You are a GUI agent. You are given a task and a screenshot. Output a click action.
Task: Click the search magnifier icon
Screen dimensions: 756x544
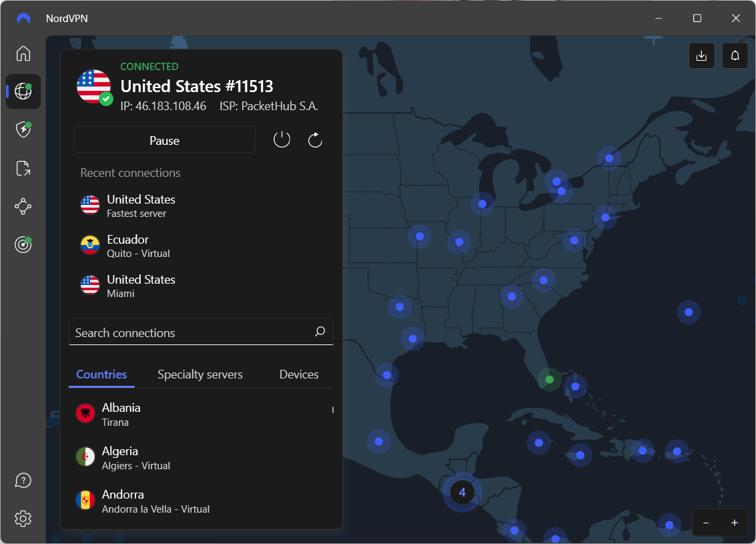pyautogui.click(x=320, y=331)
